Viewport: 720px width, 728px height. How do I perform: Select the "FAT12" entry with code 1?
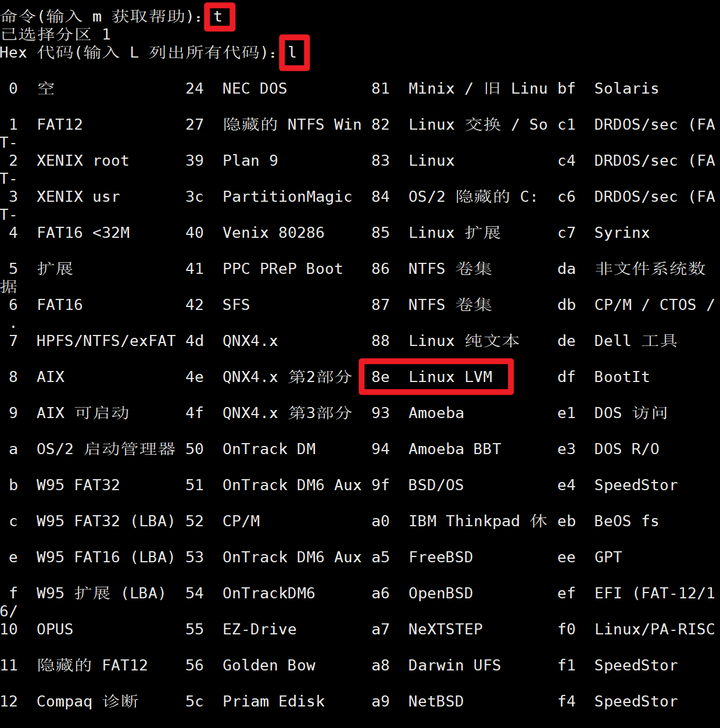click(x=60, y=124)
